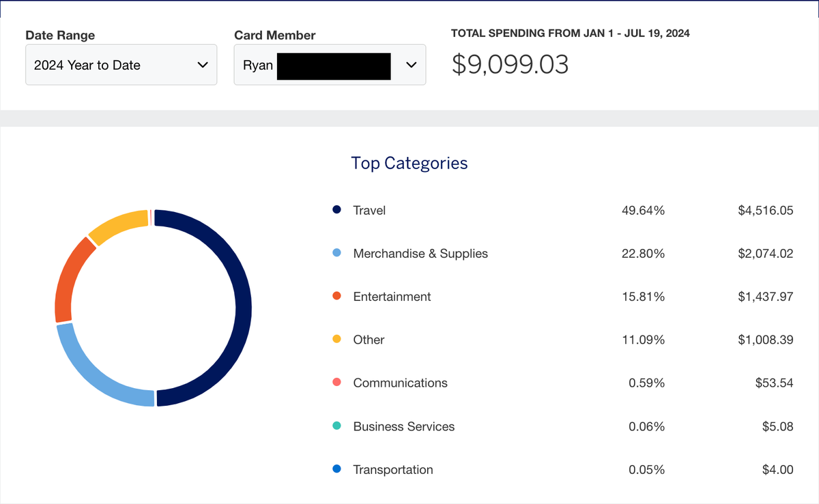Click the Top Categories heading

409,163
